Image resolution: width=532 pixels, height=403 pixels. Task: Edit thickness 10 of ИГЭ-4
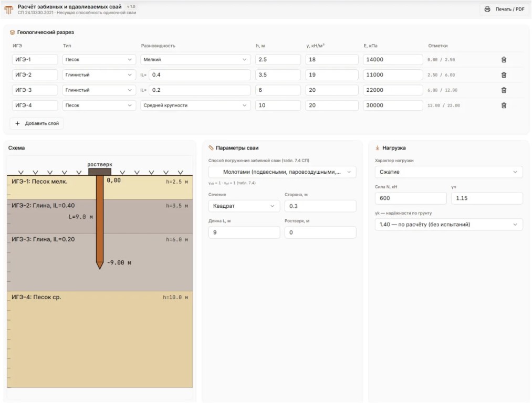pyautogui.click(x=278, y=105)
